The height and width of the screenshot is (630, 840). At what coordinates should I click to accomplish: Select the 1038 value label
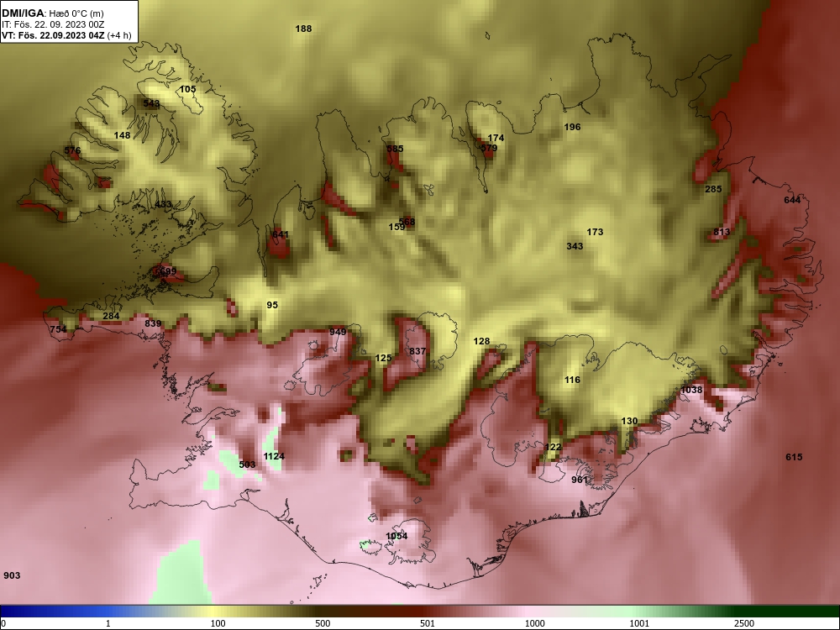[x=691, y=390]
